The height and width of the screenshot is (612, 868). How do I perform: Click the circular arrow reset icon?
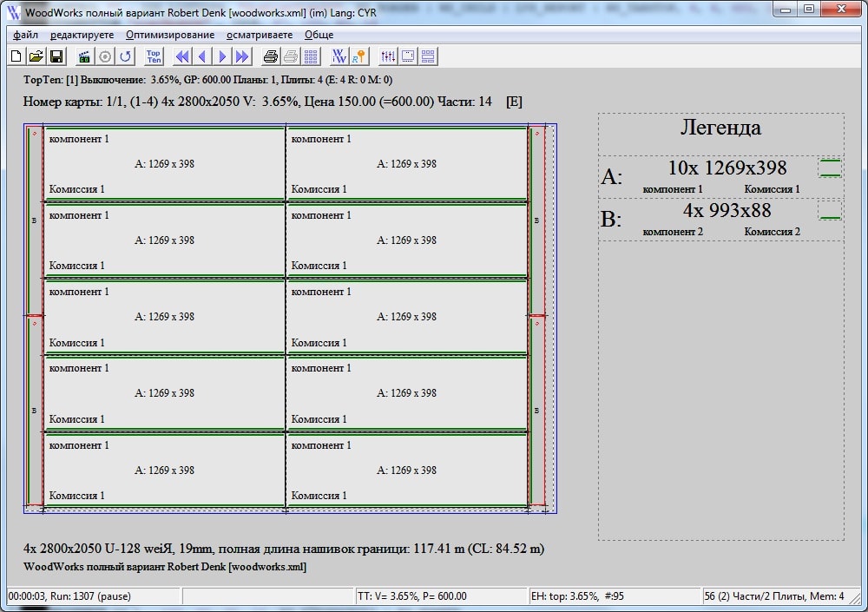126,56
